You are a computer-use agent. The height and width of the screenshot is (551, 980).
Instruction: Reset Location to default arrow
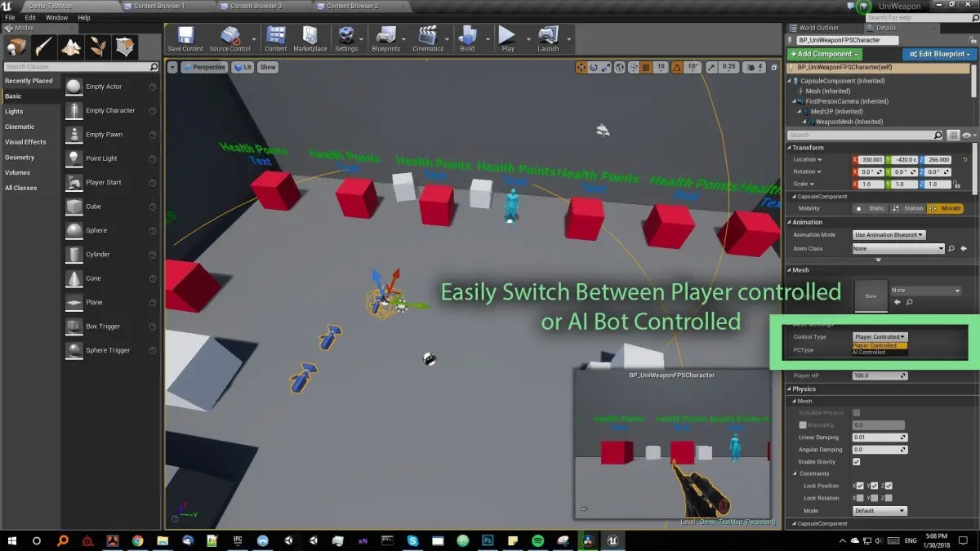coord(965,159)
